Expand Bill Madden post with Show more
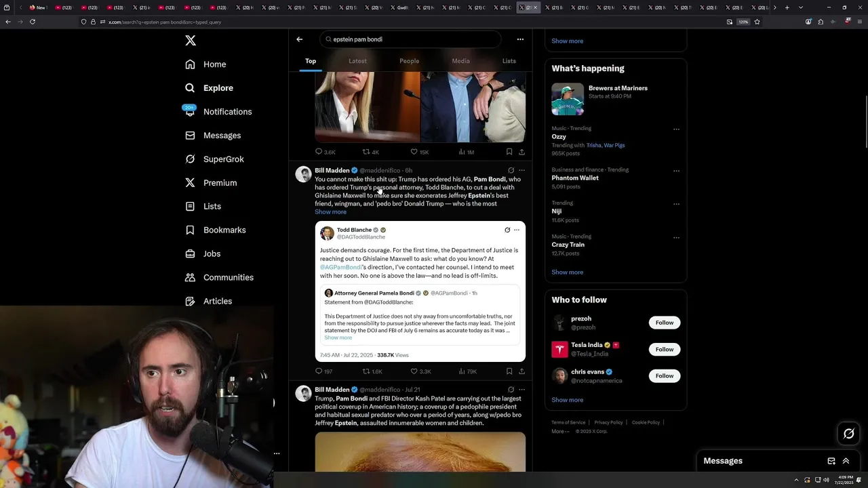Viewport: 868px width, 488px height. [330, 212]
